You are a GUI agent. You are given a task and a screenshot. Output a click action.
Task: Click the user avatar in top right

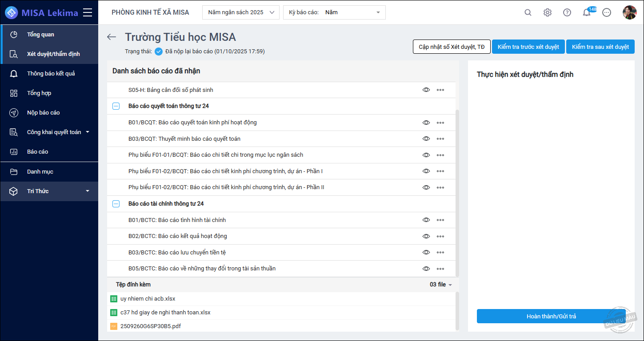[629, 12]
